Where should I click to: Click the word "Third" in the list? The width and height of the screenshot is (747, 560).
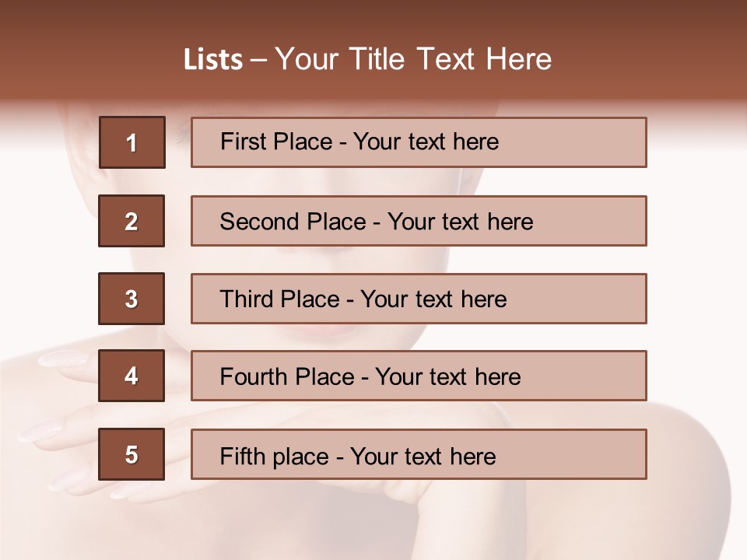coord(246,299)
